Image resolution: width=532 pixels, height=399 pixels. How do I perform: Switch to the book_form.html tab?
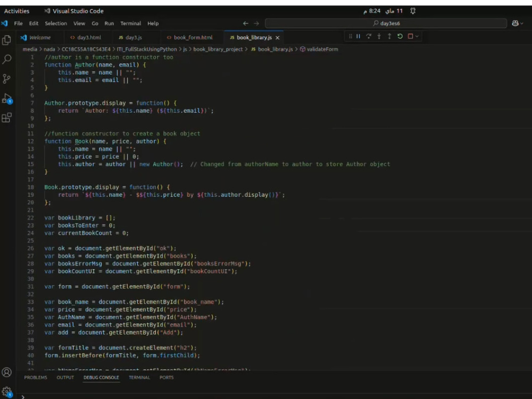click(193, 38)
